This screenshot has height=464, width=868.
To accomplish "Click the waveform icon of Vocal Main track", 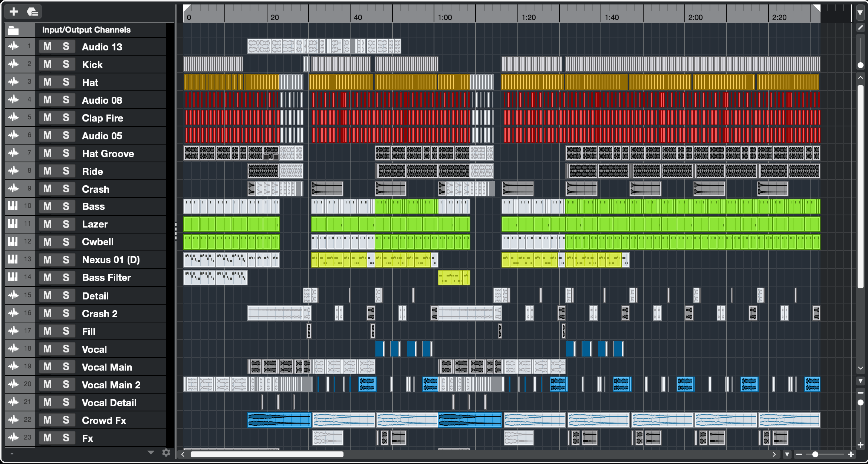I will tap(14, 367).
